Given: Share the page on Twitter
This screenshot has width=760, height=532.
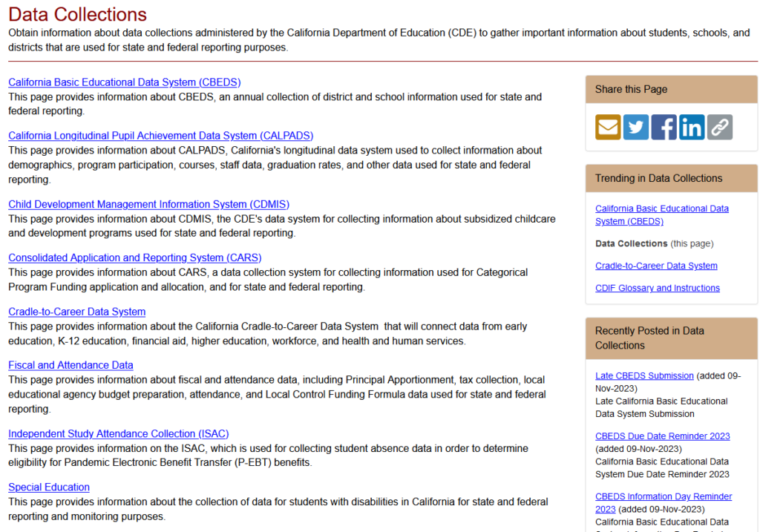Looking at the screenshot, I should [635, 126].
